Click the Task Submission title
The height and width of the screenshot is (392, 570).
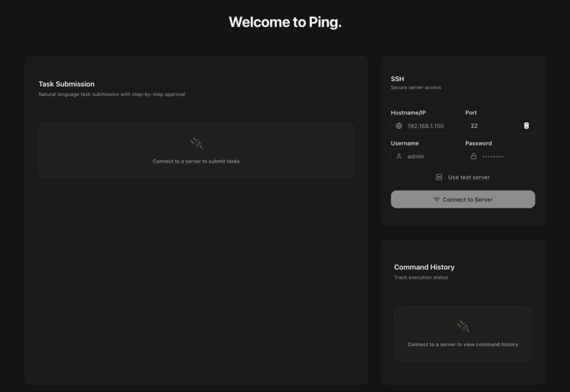(x=66, y=84)
